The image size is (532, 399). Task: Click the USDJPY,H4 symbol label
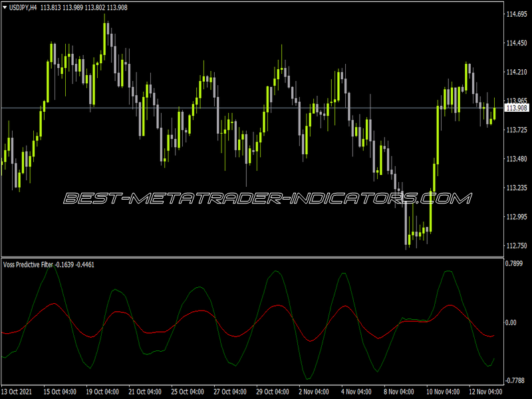click(23, 7)
